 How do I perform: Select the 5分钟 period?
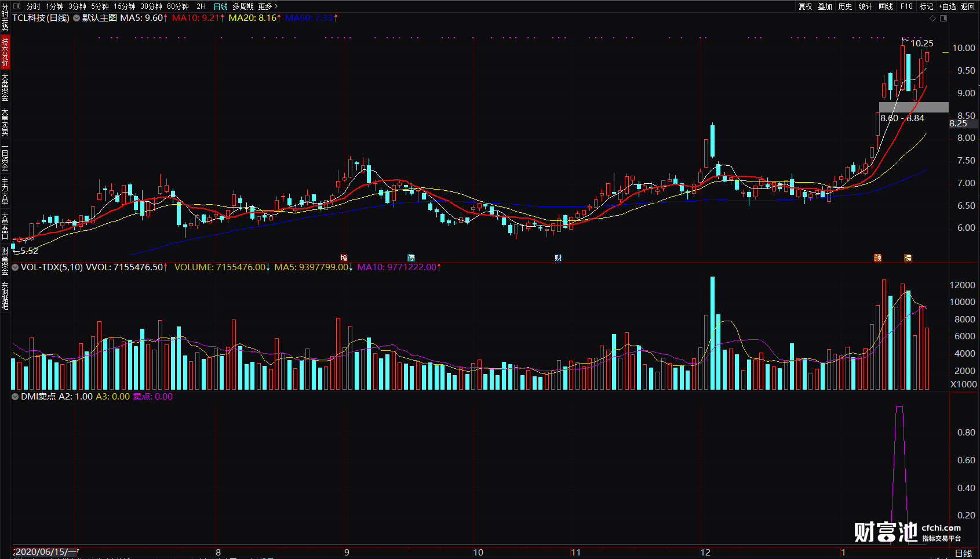[100, 6]
